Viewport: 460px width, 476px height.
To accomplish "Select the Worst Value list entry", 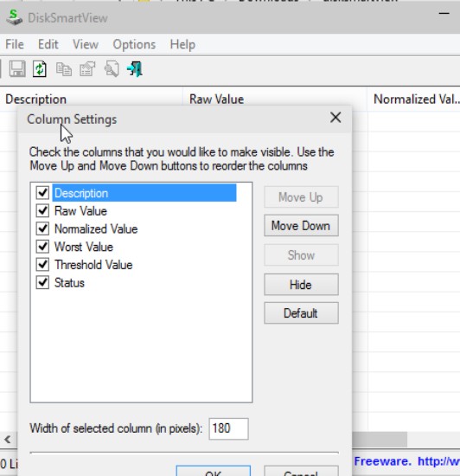I will [84, 247].
